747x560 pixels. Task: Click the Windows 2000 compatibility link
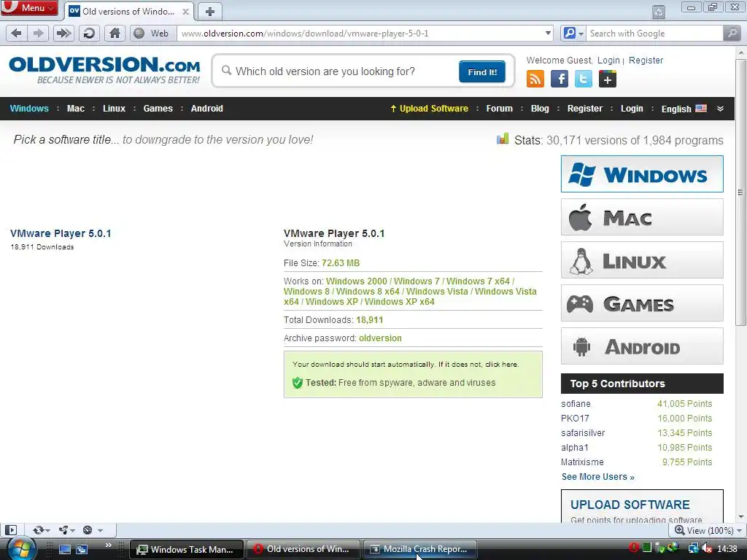tap(356, 281)
